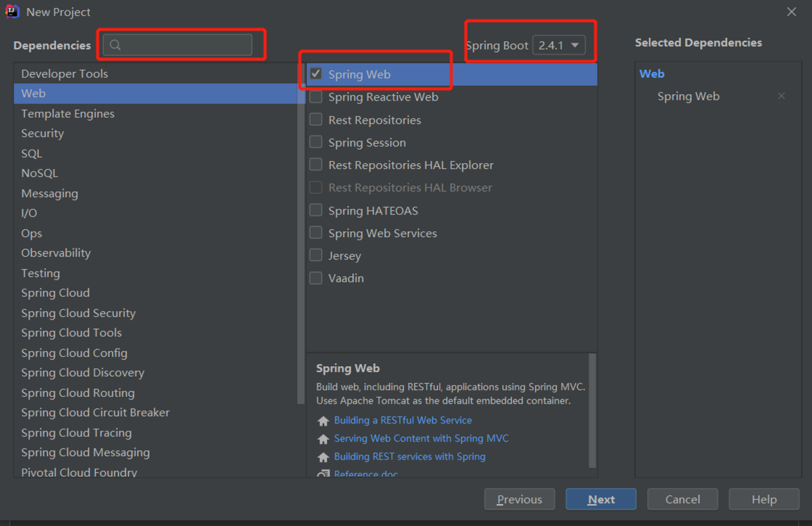Click the IntelliJ logo in the title bar

(12, 12)
